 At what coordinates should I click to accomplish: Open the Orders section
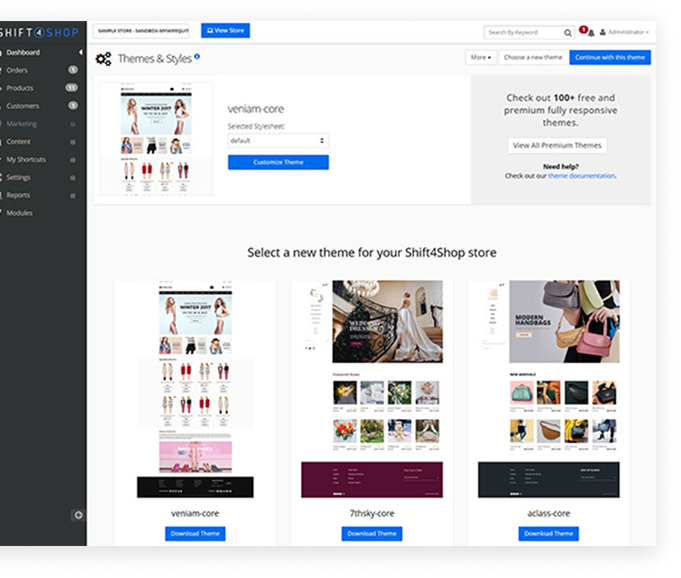(x=17, y=70)
